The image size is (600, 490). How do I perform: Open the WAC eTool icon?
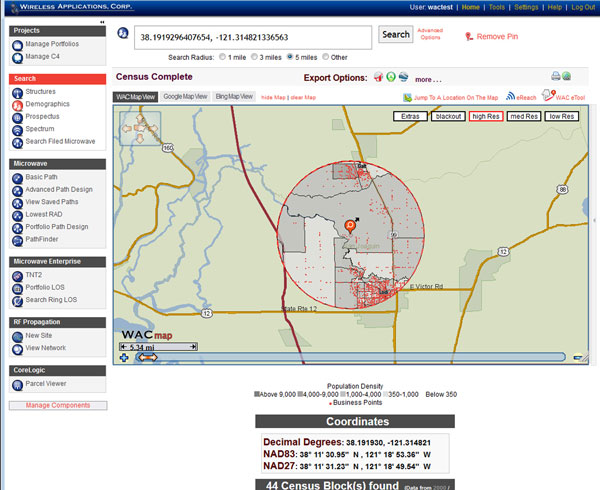tap(548, 96)
